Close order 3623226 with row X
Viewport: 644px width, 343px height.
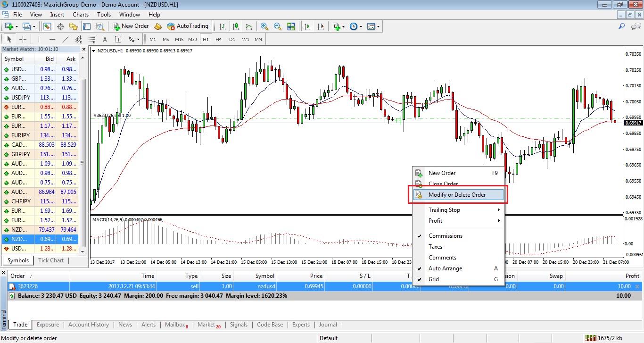pyautogui.click(x=637, y=286)
